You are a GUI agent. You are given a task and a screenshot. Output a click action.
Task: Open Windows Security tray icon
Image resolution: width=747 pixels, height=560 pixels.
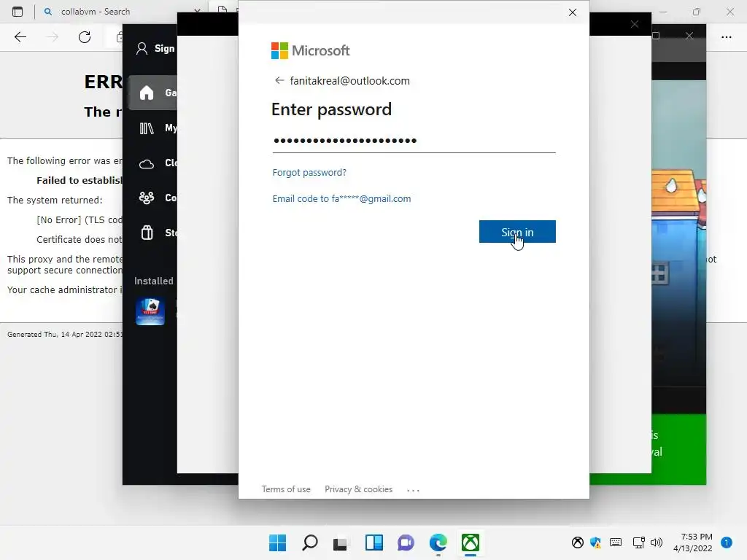click(x=595, y=542)
